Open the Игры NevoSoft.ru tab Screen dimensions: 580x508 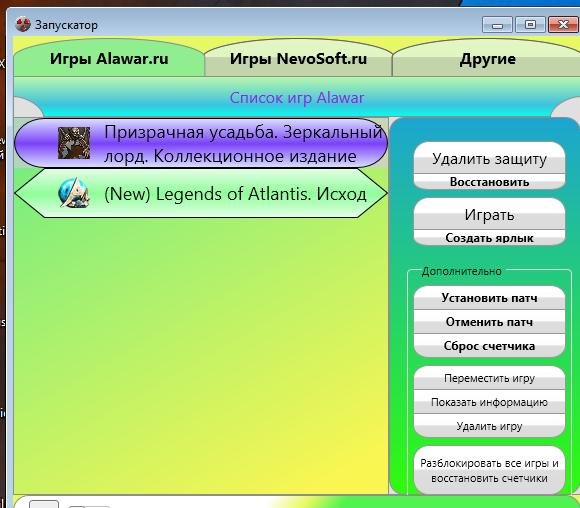point(298,58)
